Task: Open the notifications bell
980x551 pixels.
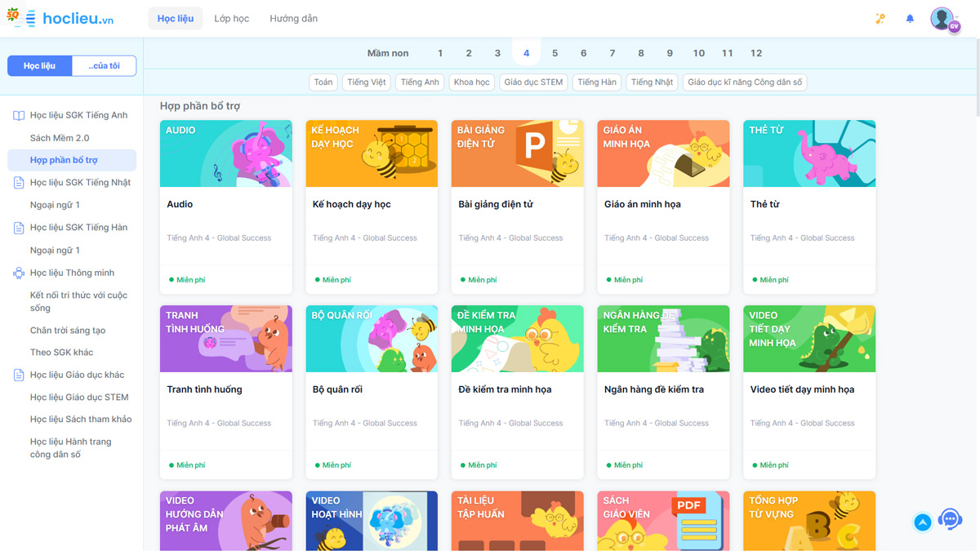Action: point(910,18)
